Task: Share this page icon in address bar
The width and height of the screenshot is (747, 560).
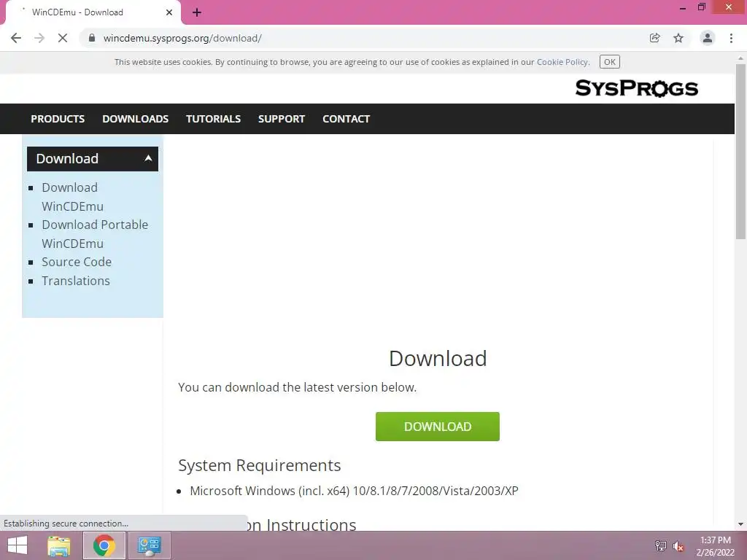Action: tap(655, 38)
